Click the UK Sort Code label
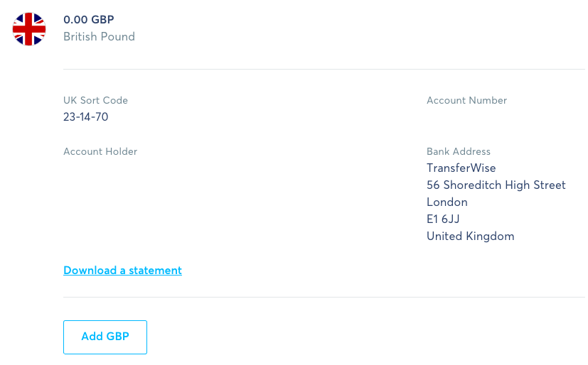This screenshot has height=365, width=588. pos(95,100)
